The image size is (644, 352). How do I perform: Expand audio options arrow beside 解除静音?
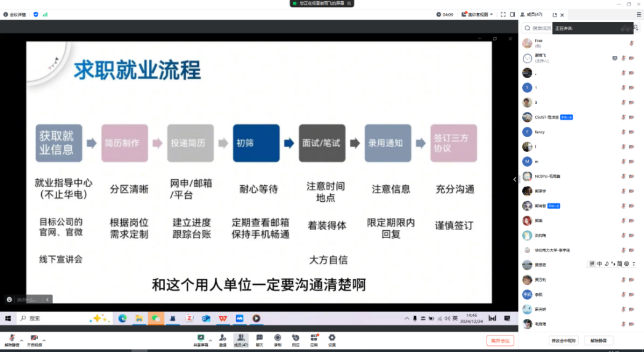click(x=22, y=340)
